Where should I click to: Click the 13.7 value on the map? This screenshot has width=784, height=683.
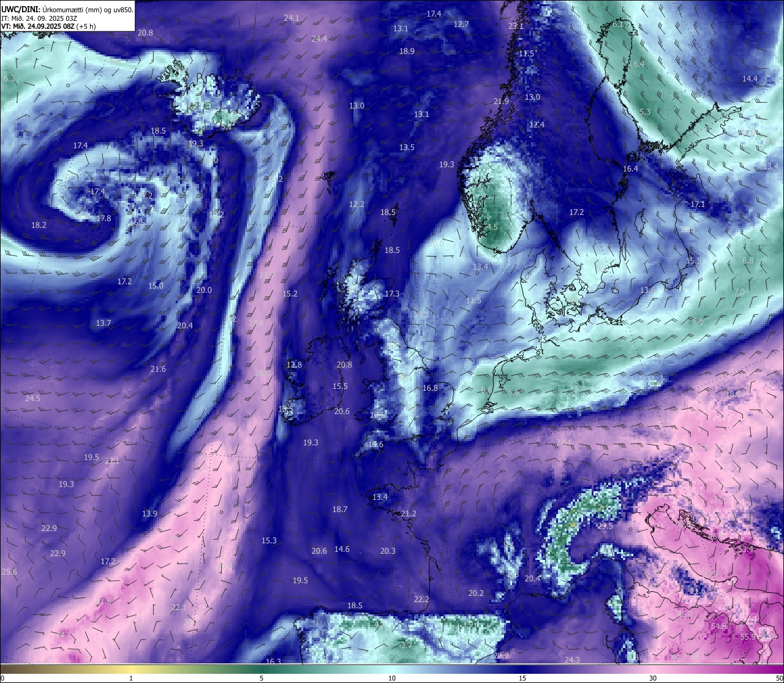coord(104,323)
